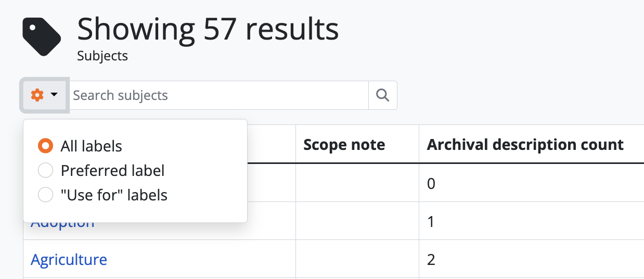Select the "Preferred label" radio option
Viewport: 644px width, 279px height.
(46, 170)
